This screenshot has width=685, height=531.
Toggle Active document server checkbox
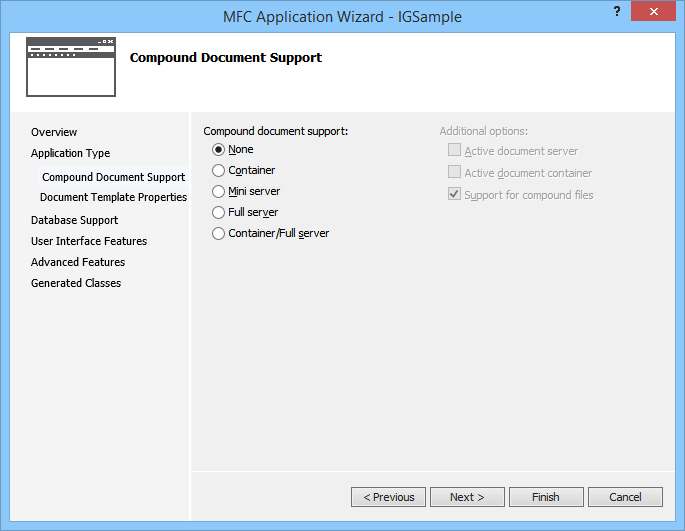coord(455,151)
